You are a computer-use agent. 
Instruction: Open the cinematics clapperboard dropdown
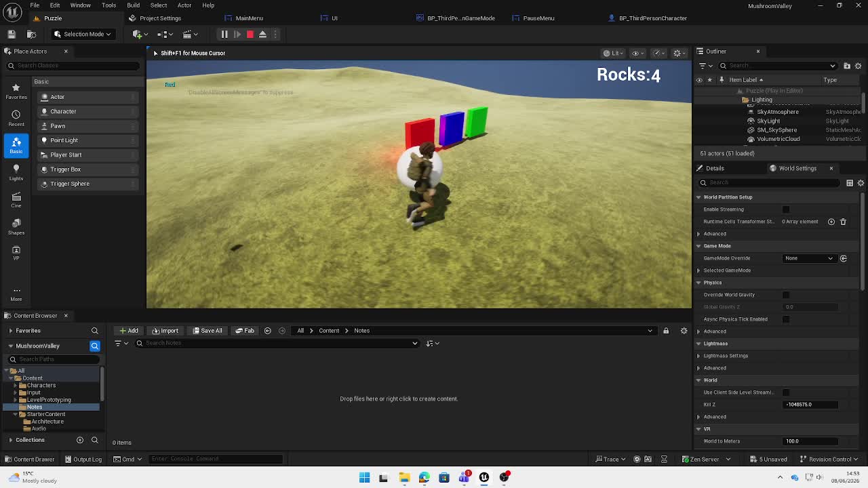pyautogui.click(x=190, y=34)
